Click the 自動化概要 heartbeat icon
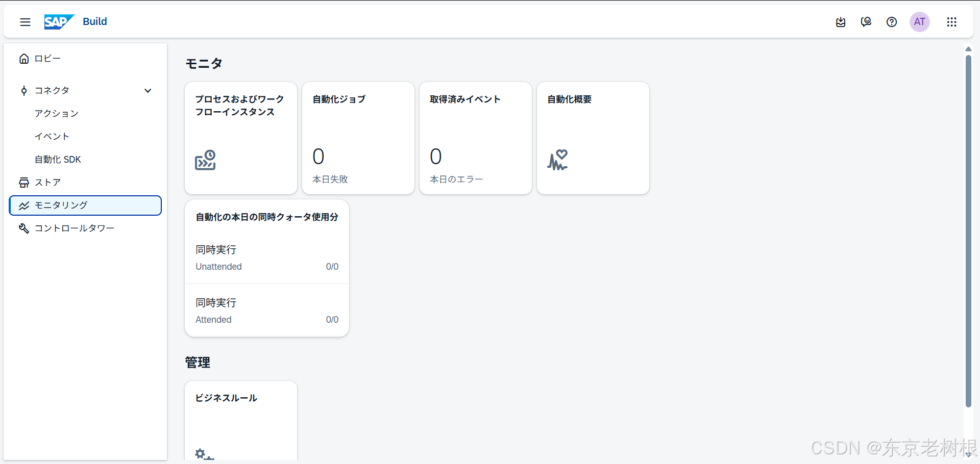The width and height of the screenshot is (980, 464). coord(557,160)
